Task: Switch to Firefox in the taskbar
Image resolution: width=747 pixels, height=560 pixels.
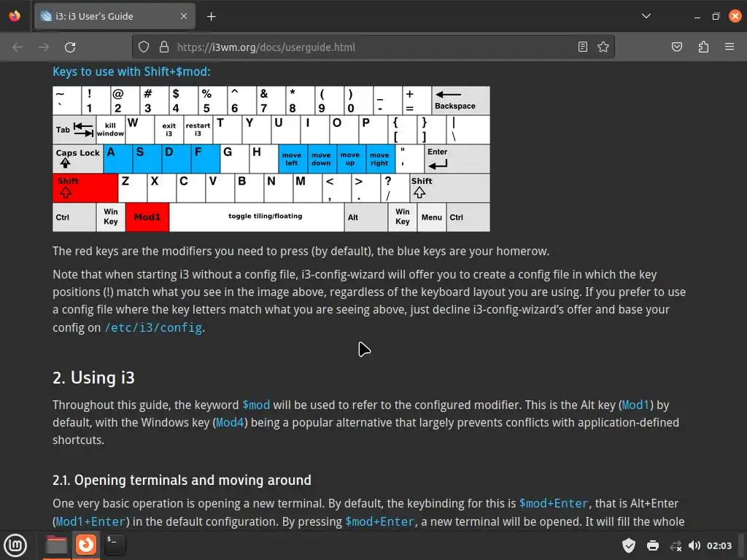Action: [x=86, y=545]
